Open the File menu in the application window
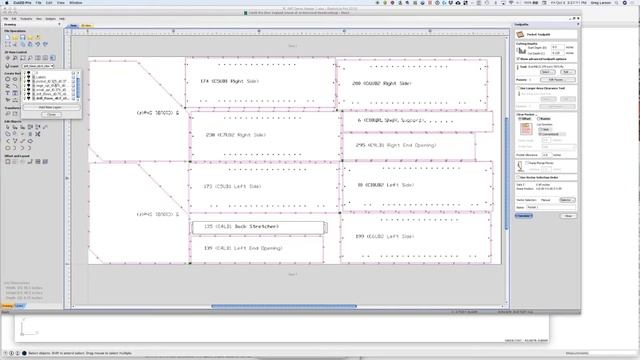The width and height of the screenshot is (640, 360). pos(6,19)
